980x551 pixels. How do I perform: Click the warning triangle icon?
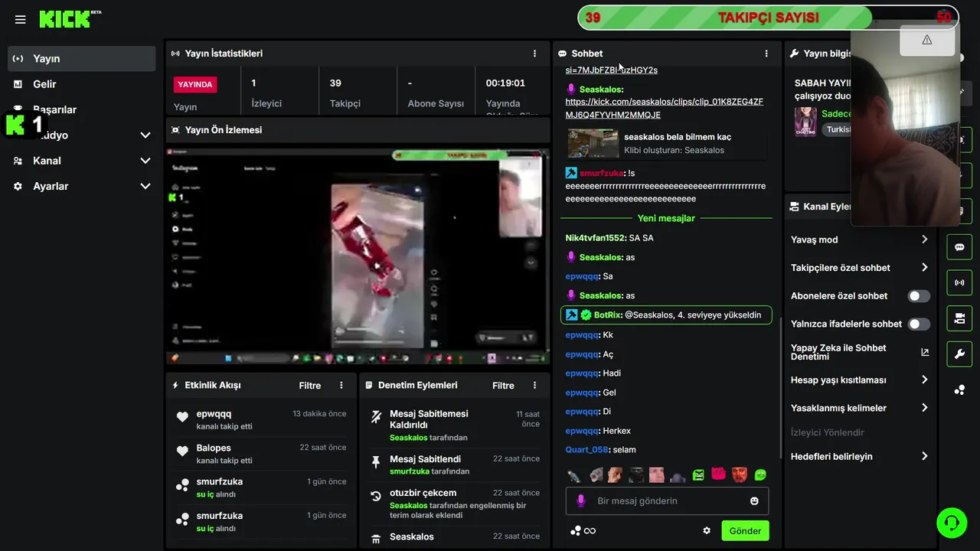pyautogui.click(x=926, y=40)
